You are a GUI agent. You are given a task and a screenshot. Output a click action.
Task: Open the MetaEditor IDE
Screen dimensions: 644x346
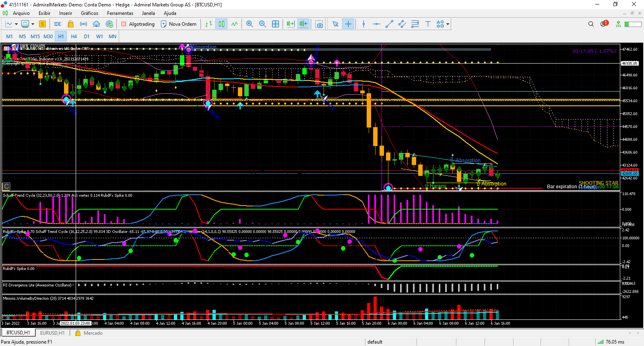click(58, 24)
